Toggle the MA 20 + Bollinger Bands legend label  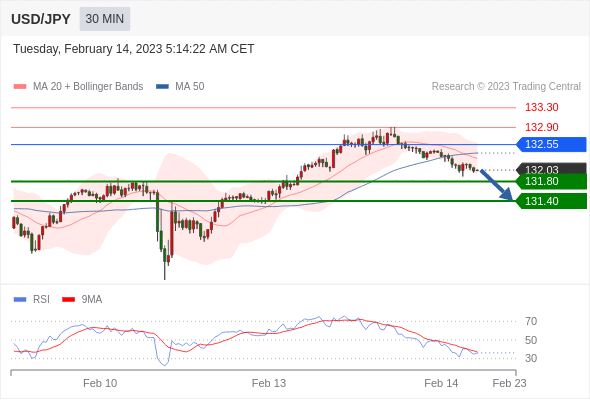pyautogui.click(x=88, y=87)
